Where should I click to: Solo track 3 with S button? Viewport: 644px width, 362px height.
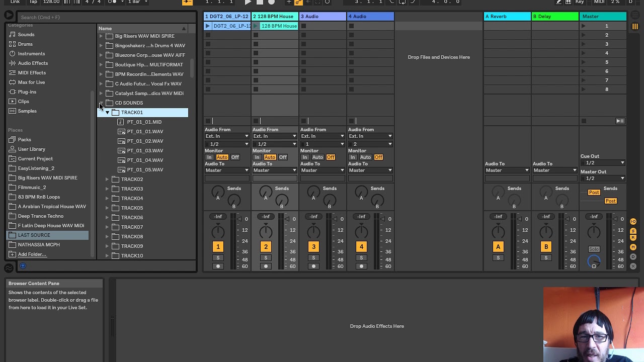[x=313, y=258]
